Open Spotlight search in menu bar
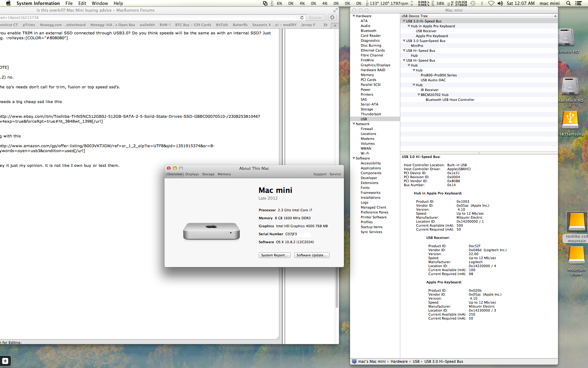 pos(568,3)
